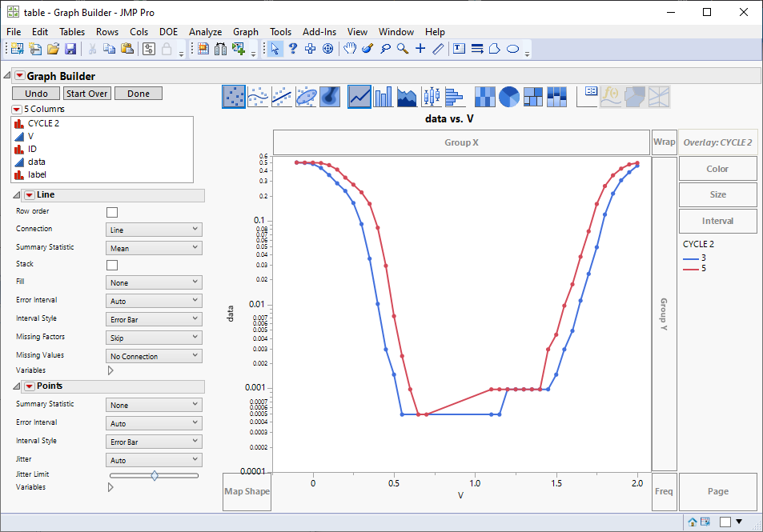Screen dimensions: 763x532
Task: Select the Oval shape tool
Action: 513,49
